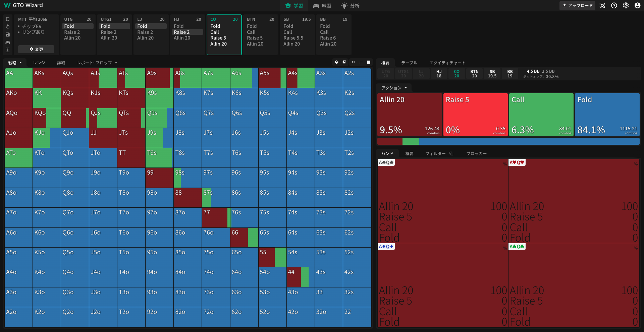Select Raise 5.5 in the SB panel
Viewport: 644px width, 332px height.
(x=293, y=38)
